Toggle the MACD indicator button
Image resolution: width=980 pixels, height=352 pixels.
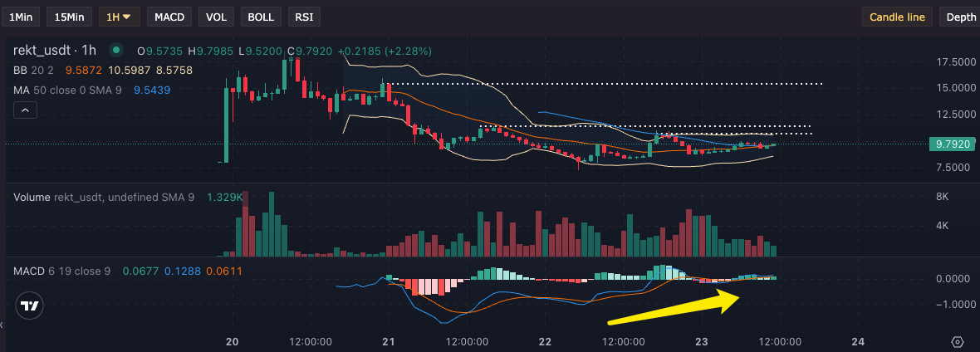pos(170,17)
